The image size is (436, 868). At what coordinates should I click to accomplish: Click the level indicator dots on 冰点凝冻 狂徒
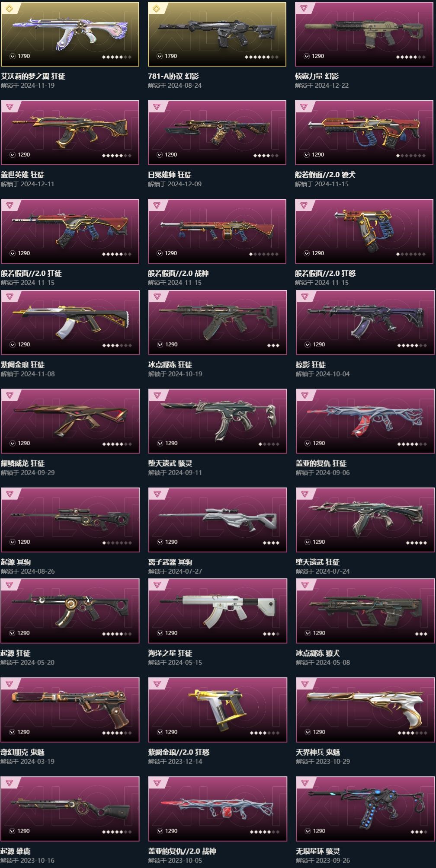273,345
